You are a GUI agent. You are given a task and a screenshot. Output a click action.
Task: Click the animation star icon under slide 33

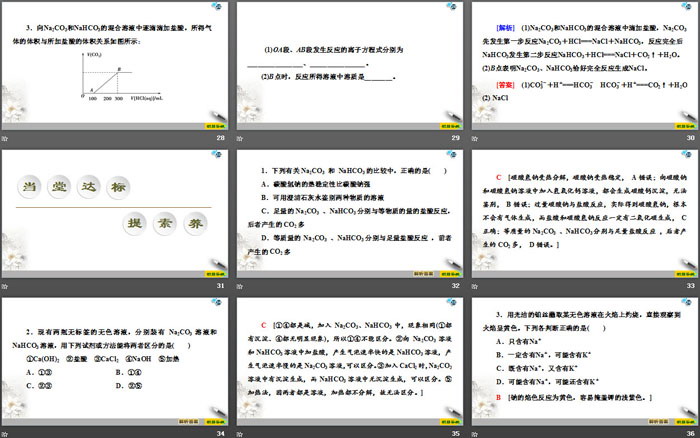[475, 286]
